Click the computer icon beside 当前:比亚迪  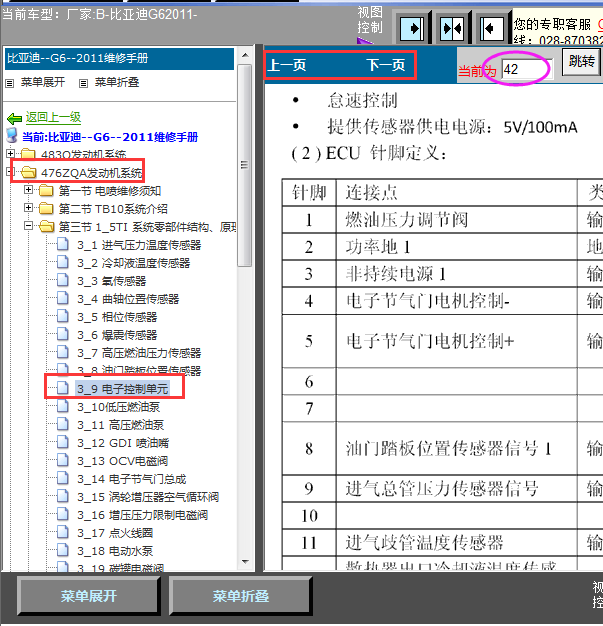tap(12, 136)
